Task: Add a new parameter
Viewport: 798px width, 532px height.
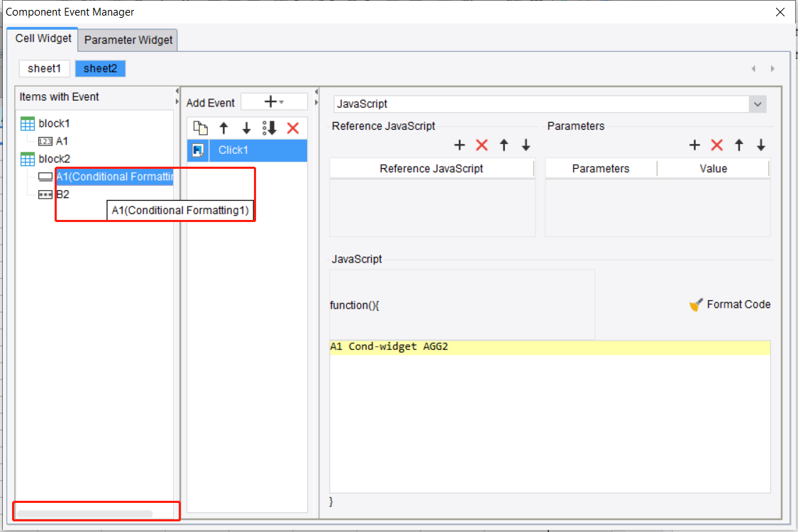Action: point(694,145)
